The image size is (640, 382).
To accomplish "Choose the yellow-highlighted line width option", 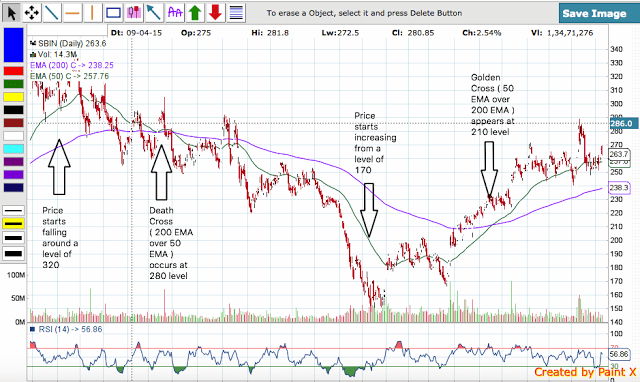I will [x=13, y=224].
